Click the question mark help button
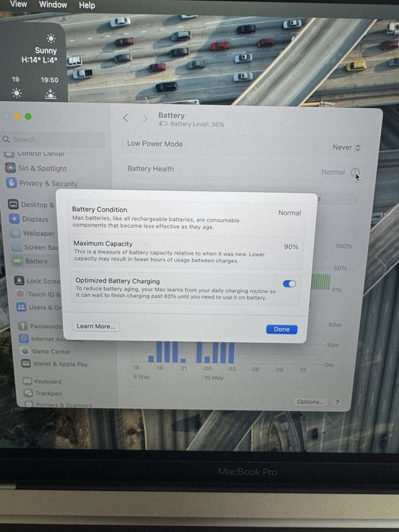 pyautogui.click(x=337, y=402)
